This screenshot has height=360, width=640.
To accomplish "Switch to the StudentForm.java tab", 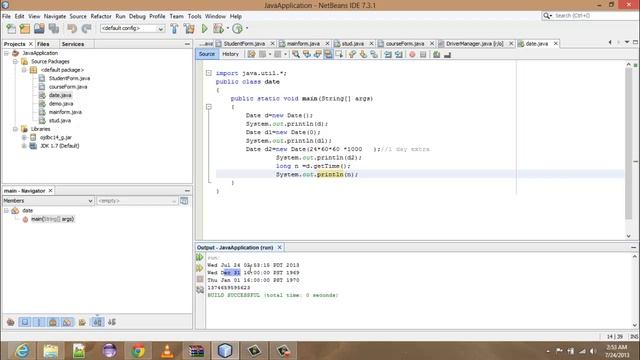I will (x=244, y=43).
